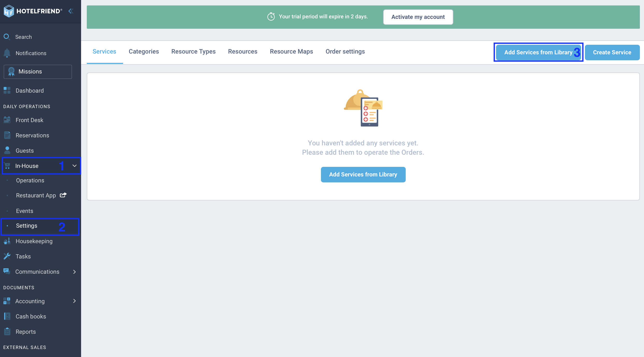644x357 pixels.
Task: Collapse the sidebar with the double chevron
Action: [71, 11]
